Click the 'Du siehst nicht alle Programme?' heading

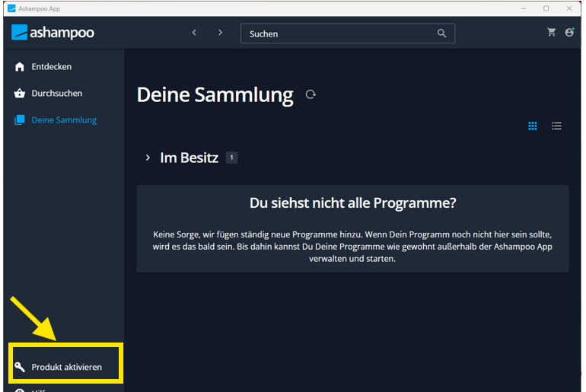click(353, 203)
